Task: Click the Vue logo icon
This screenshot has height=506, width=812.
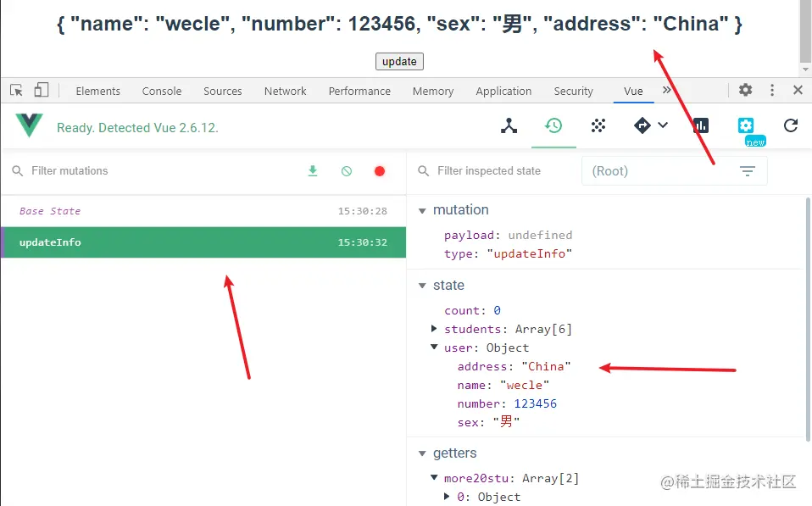Action: click(29, 125)
